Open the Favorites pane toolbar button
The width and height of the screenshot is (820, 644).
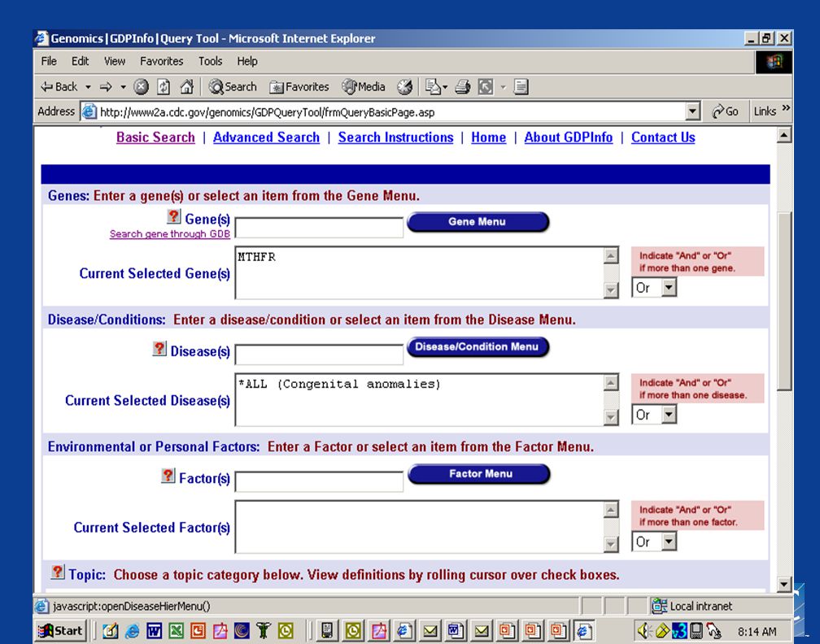(299, 87)
